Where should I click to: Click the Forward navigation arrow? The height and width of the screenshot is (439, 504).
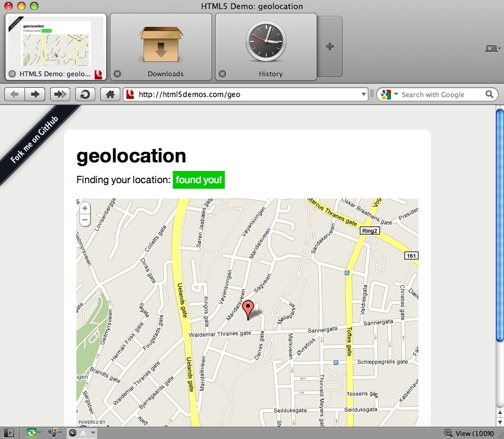(35, 95)
